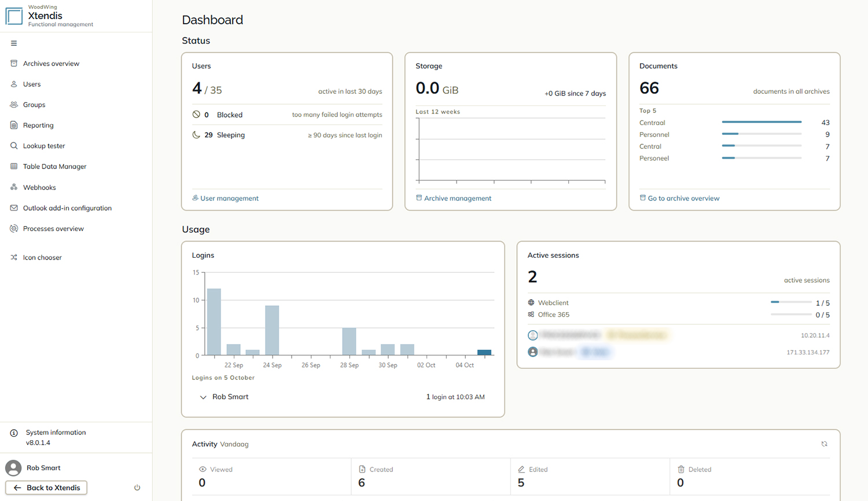Screen dimensions: 868x501
Task: Click the Personeel archive row
Action: click(734, 158)
